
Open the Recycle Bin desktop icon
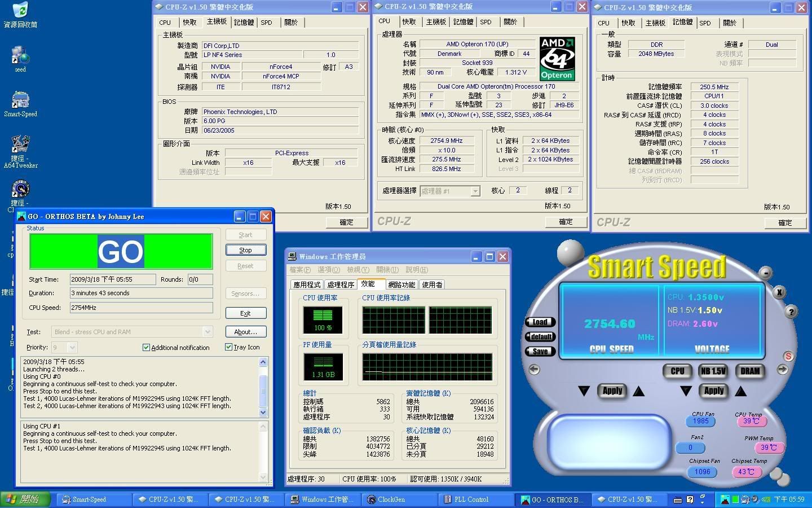(x=20, y=15)
